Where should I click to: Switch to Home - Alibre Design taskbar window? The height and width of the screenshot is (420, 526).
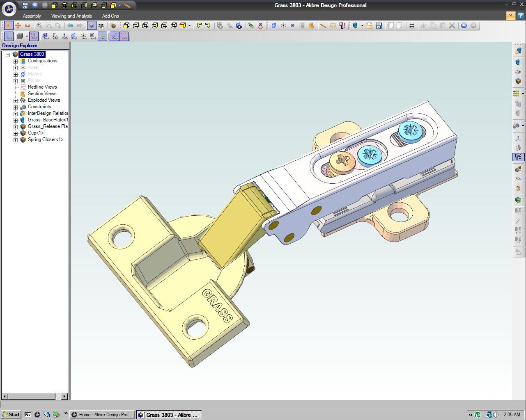pyautogui.click(x=102, y=415)
